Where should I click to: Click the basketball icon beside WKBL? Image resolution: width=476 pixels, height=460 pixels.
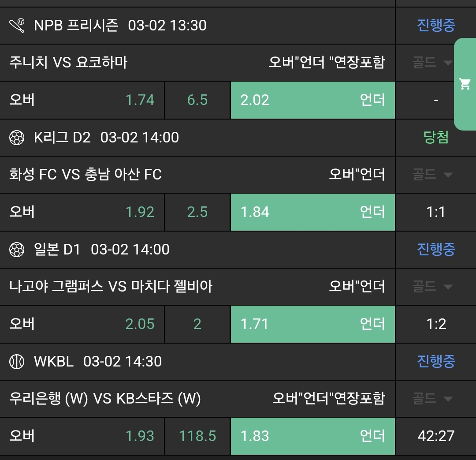(x=17, y=362)
